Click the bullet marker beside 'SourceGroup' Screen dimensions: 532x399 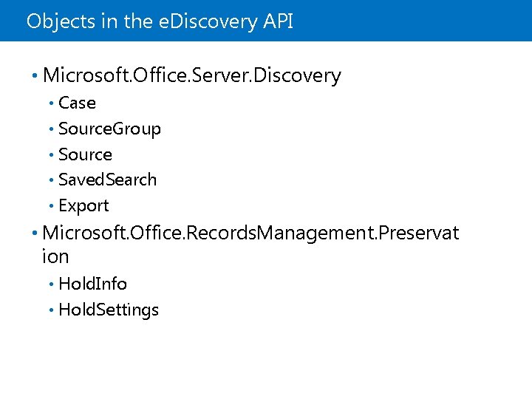(x=51, y=129)
